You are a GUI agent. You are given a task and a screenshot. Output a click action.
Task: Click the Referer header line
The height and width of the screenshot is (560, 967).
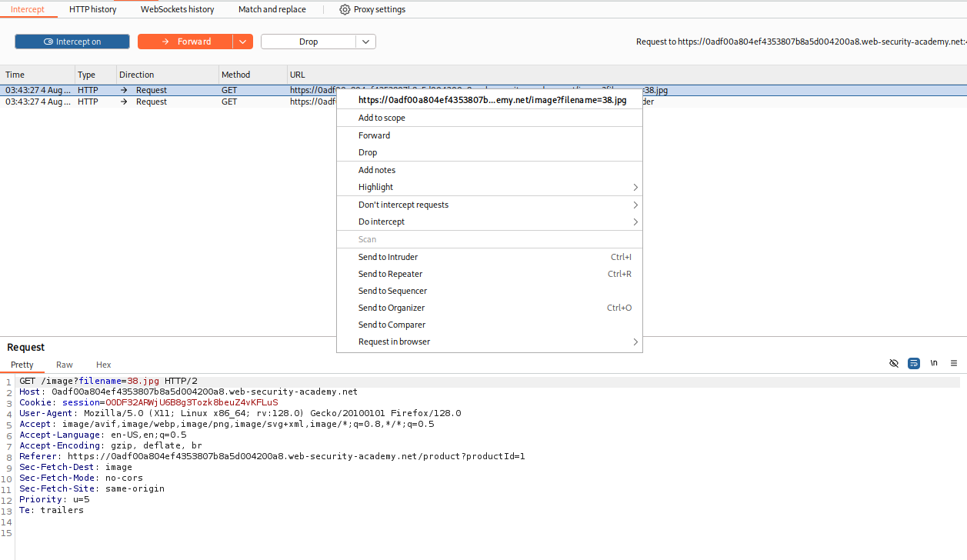pos(272,456)
